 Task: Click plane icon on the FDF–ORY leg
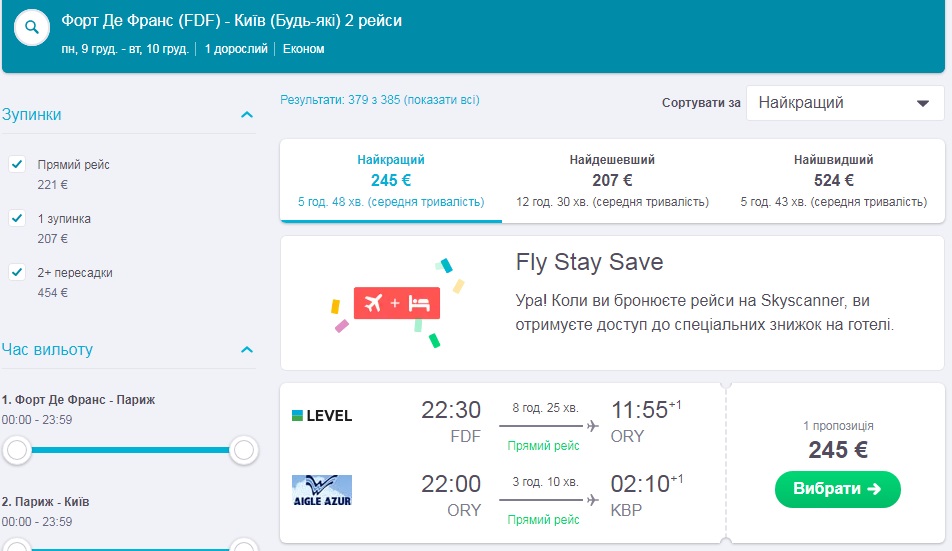point(593,426)
